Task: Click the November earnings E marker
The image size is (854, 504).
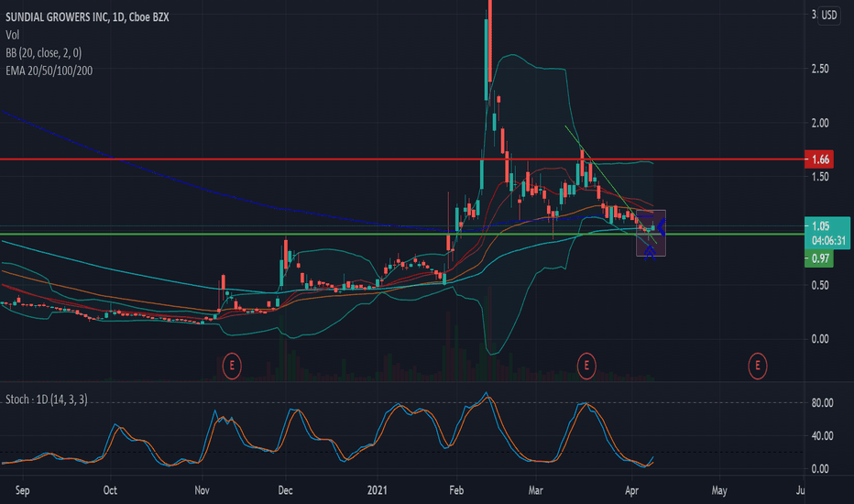Action: pyautogui.click(x=232, y=366)
